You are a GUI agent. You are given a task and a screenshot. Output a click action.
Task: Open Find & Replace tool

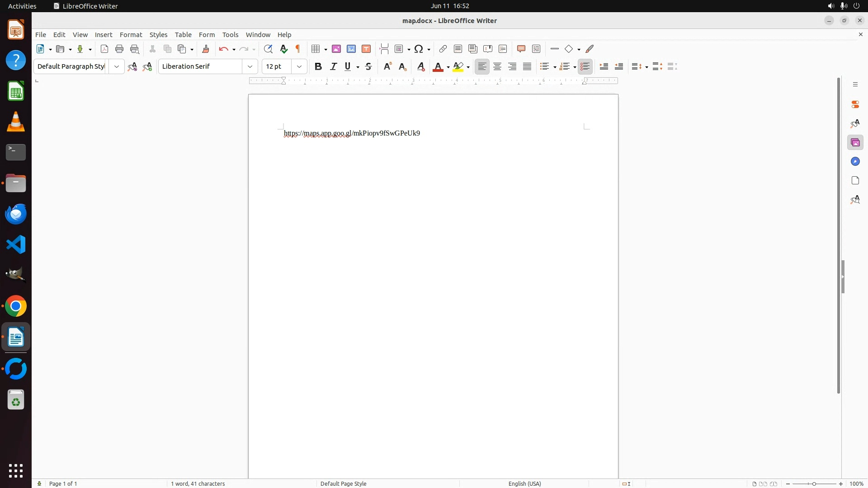tap(268, 49)
